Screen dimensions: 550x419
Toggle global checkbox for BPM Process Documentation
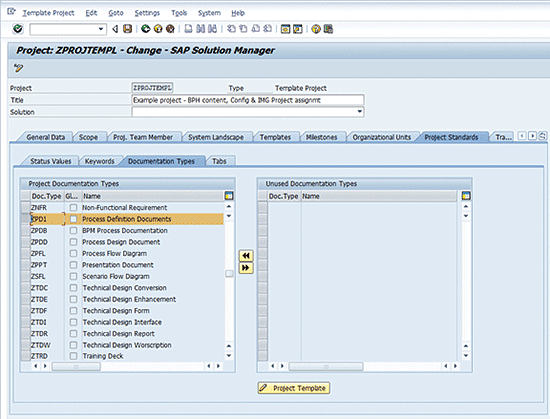click(x=73, y=231)
